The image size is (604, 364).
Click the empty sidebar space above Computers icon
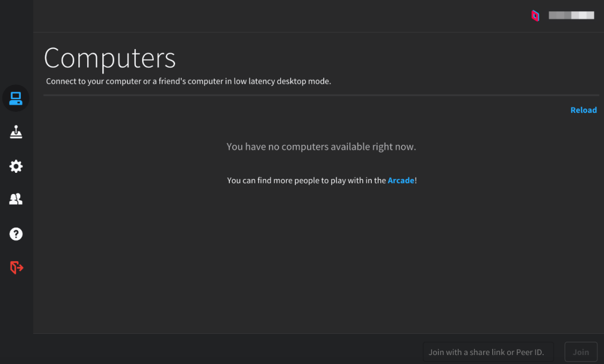(x=16, y=45)
